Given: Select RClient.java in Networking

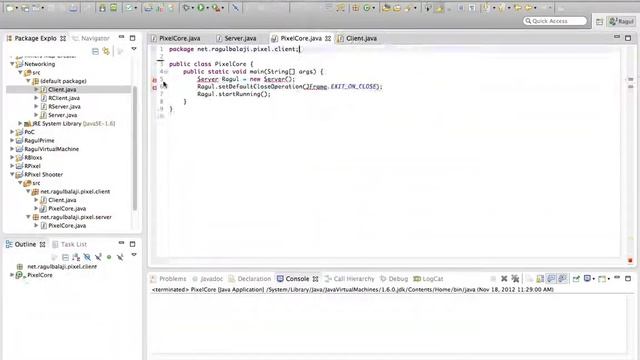Looking at the screenshot, I should [x=64, y=98].
